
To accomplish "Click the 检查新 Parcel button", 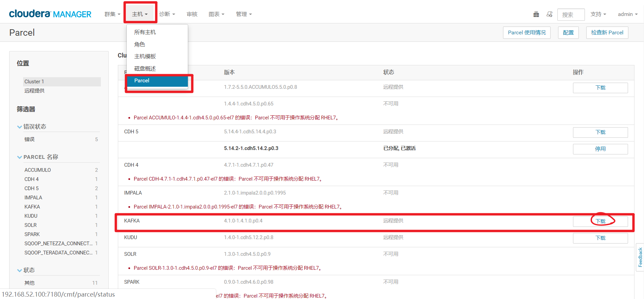I will coord(607,33).
